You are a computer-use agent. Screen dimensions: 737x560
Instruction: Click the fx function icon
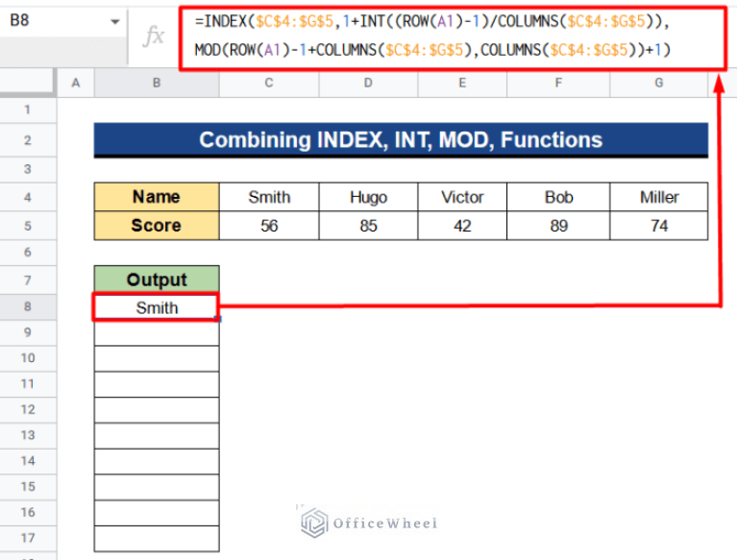(x=153, y=37)
